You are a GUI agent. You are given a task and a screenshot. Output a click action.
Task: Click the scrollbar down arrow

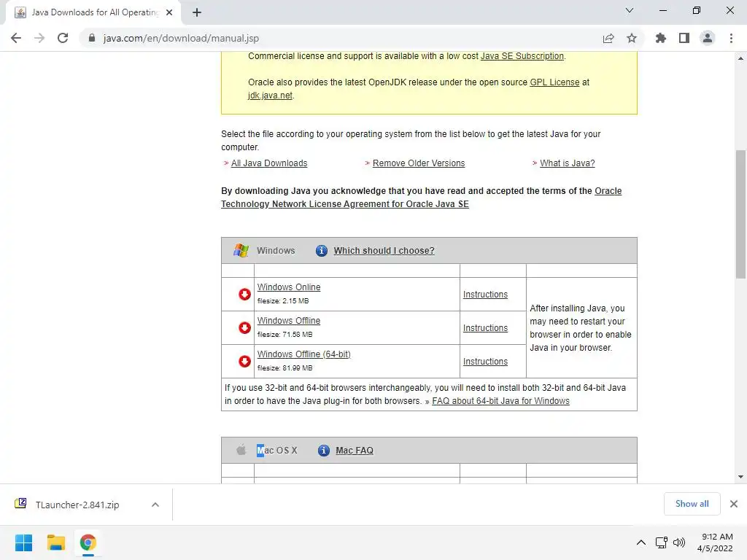740,477
